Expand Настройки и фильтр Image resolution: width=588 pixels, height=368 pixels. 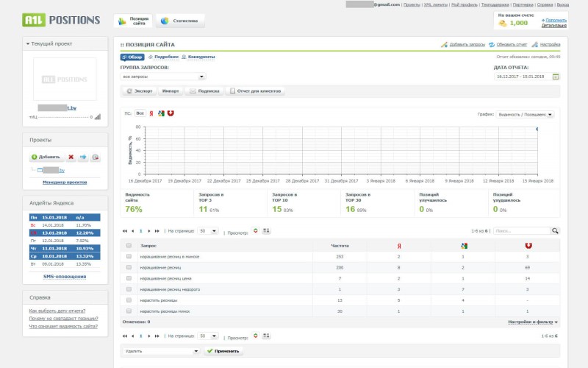(x=532, y=322)
